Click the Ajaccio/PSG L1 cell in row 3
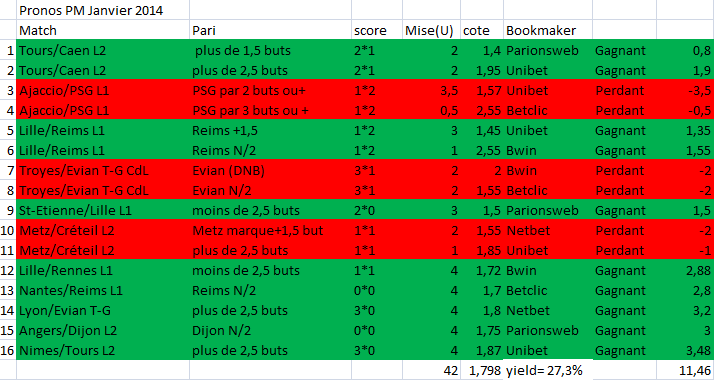 [x=103, y=90]
